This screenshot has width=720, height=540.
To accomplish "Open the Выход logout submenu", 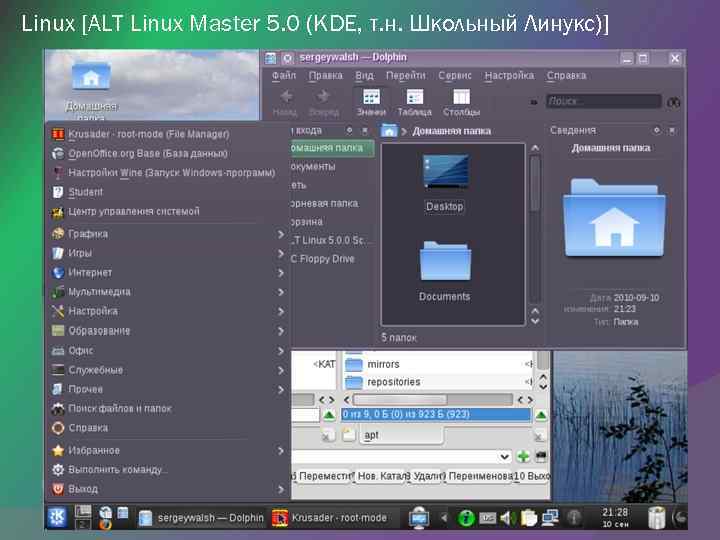I will pos(168,489).
